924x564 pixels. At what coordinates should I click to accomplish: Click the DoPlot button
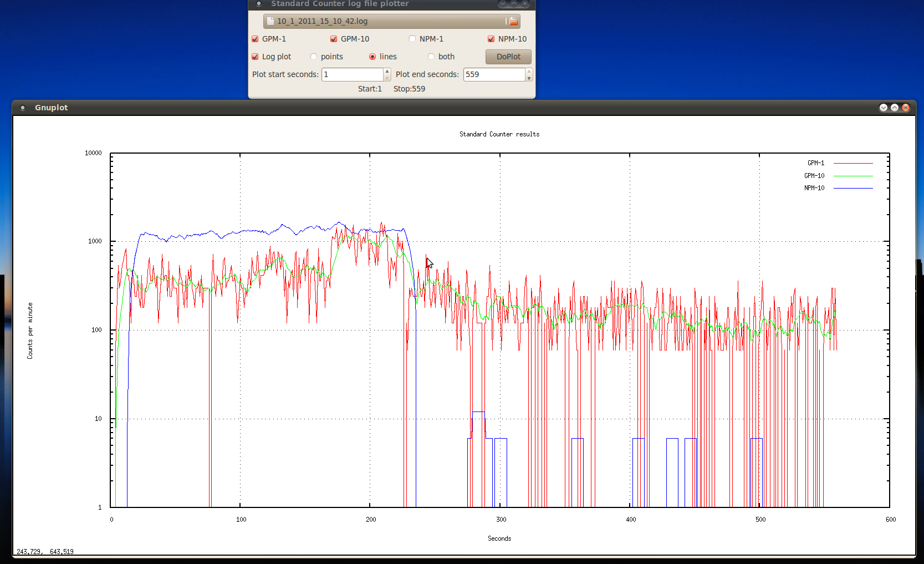[x=508, y=57]
